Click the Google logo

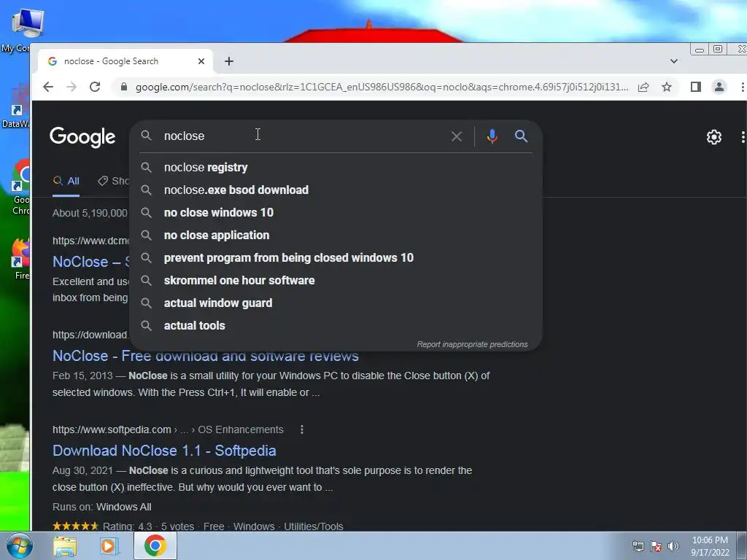click(82, 137)
